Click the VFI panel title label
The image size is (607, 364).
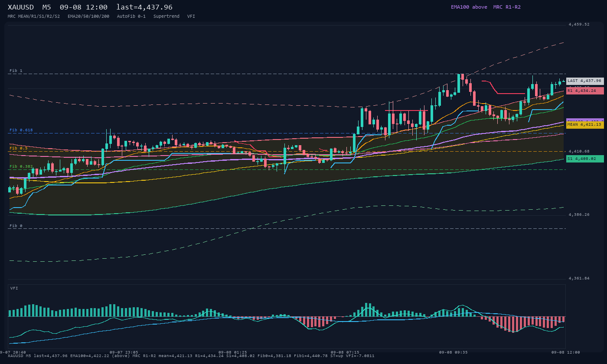(14, 288)
